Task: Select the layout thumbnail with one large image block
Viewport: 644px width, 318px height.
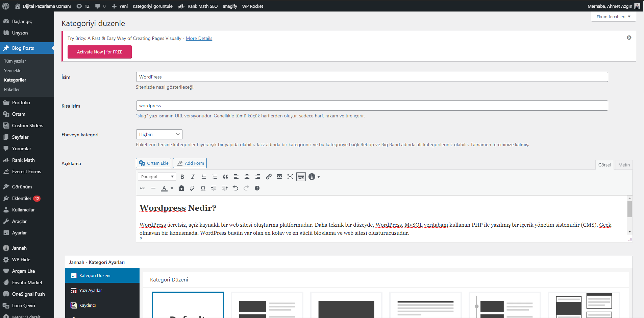Action: coord(346,305)
